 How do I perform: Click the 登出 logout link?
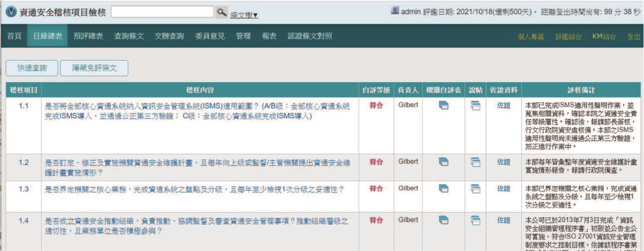pos(633,37)
